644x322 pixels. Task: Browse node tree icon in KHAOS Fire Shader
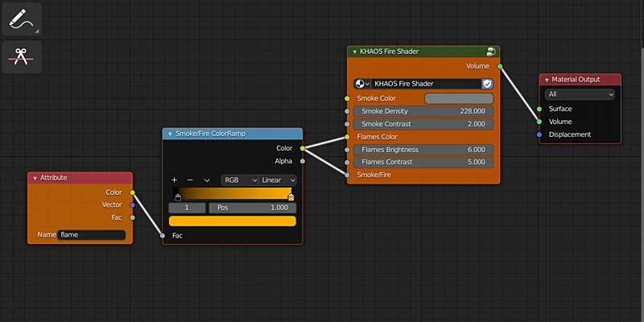361,84
